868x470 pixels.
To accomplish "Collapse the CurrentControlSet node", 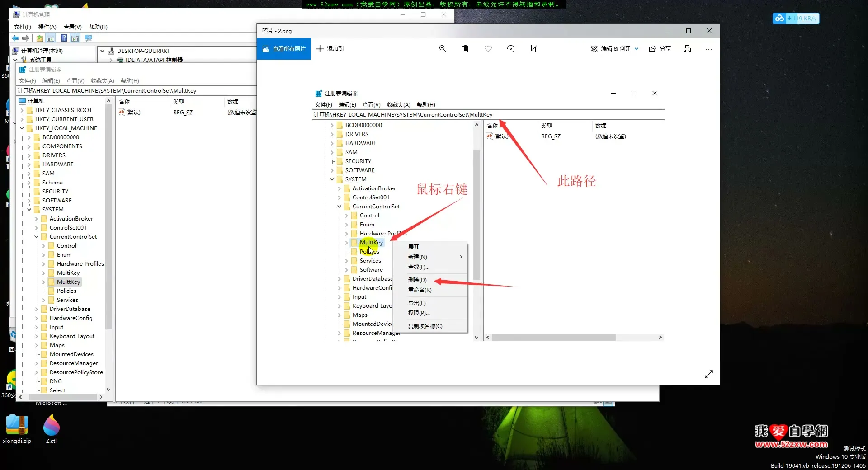I will pos(339,207).
